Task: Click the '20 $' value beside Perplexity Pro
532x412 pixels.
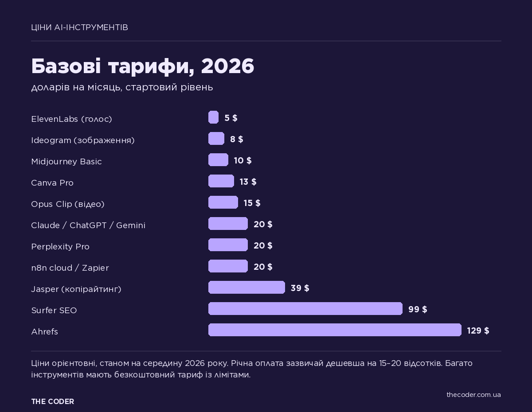Action: (x=263, y=245)
